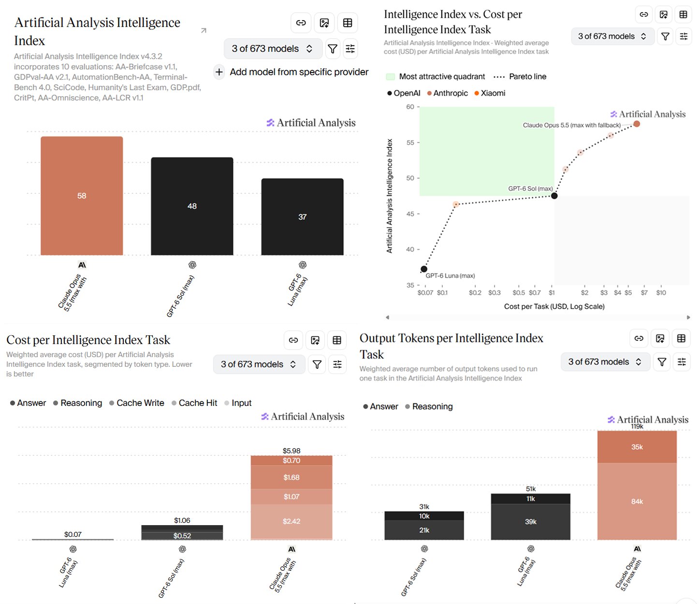Open table view of Intelligence Index chart
This screenshot has width=700, height=604.
(x=348, y=23)
